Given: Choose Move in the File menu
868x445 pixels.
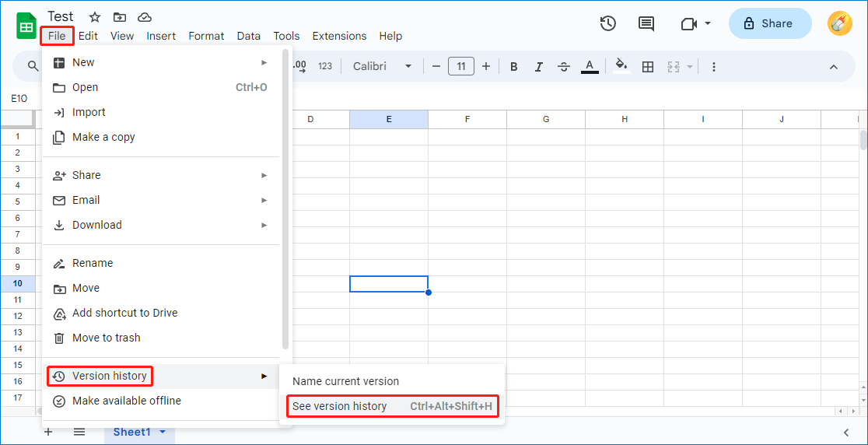Looking at the screenshot, I should point(162,289).
